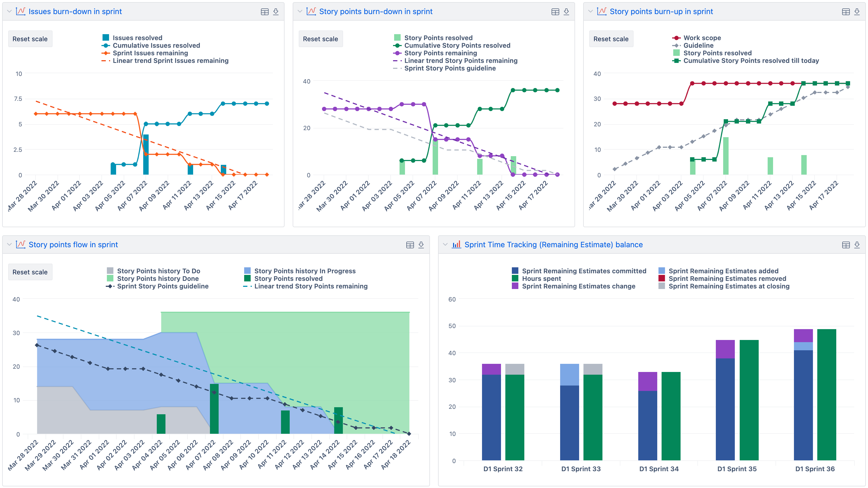Switch Story points flow gadget to table view
This screenshot has width=868, height=488.
(x=410, y=245)
